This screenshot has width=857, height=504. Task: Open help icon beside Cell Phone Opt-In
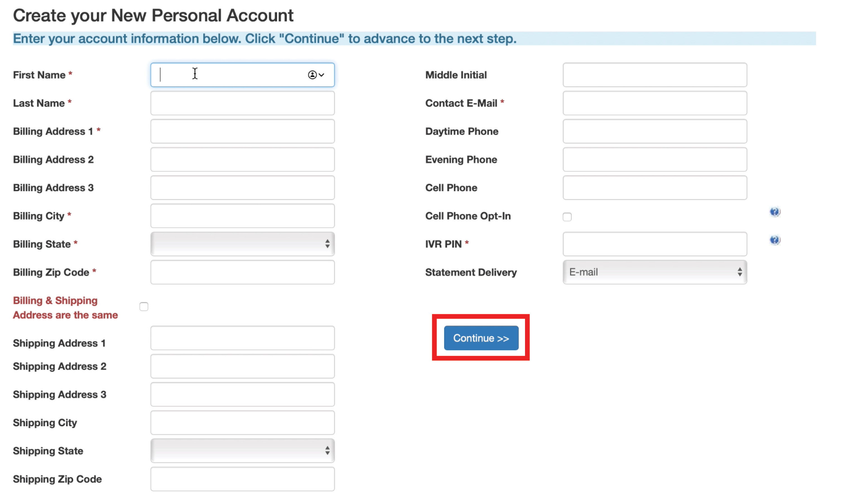[x=775, y=212]
